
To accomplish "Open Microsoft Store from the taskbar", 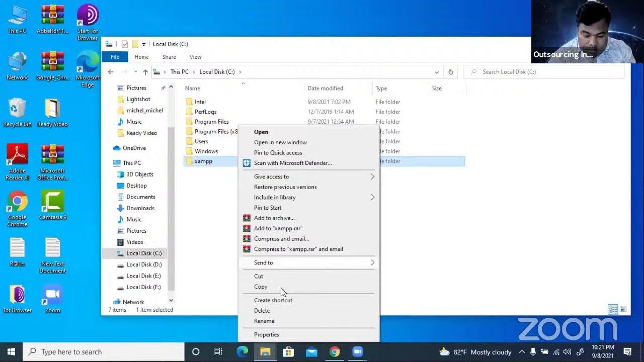I will 288,352.
